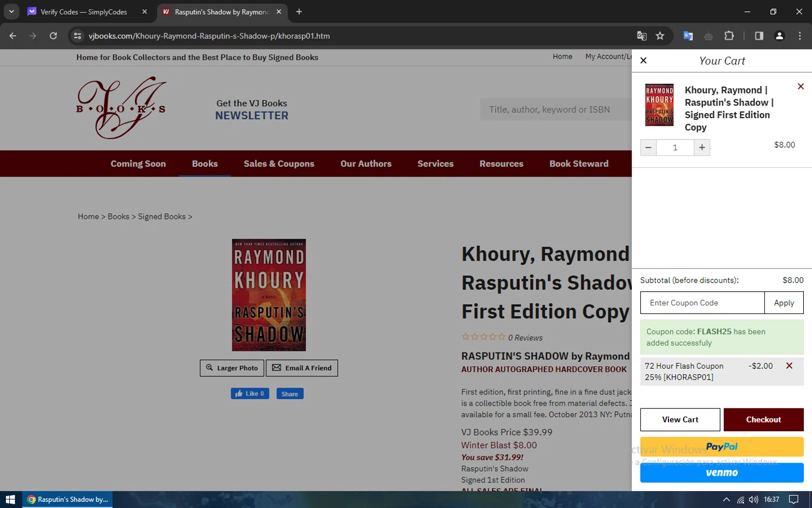Open the Windows notification center
Image resolution: width=812 pixels, height=508 pixels.
(794, 499)
